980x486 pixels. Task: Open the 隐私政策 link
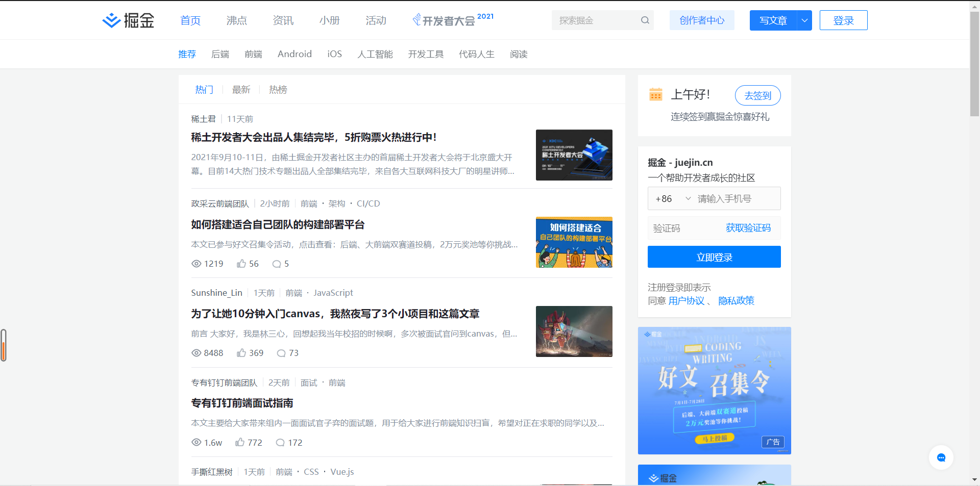tap(736, 301)
